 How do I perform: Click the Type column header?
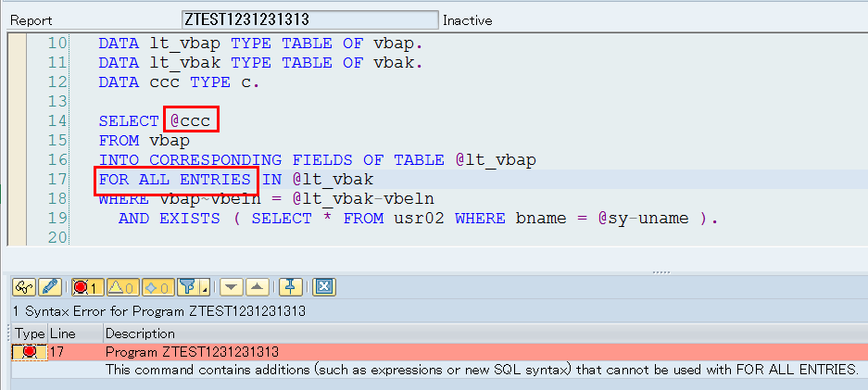(30, 333)
